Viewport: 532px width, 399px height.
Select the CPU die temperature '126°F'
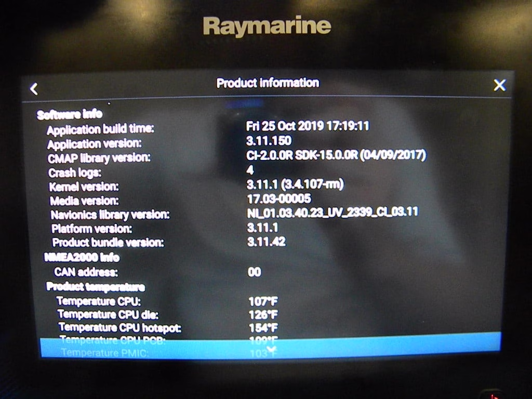click(x=263, y=315)
